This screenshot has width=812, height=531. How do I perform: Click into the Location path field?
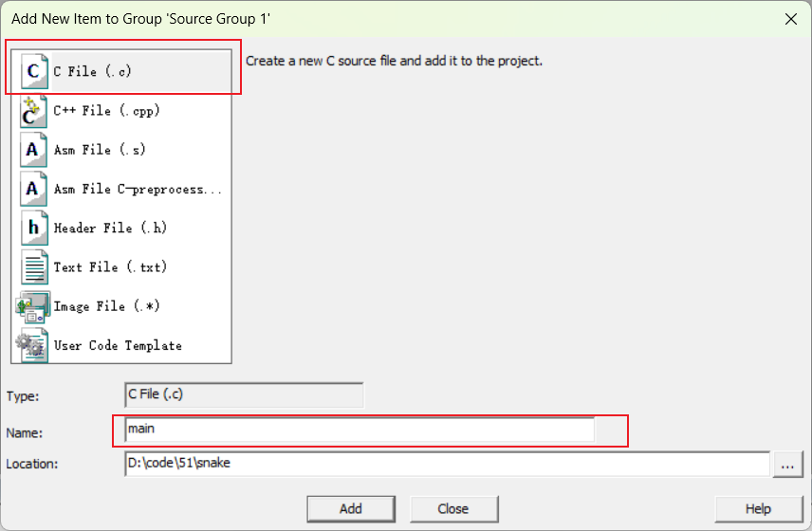pyautogui.click(x=448, y=464)
